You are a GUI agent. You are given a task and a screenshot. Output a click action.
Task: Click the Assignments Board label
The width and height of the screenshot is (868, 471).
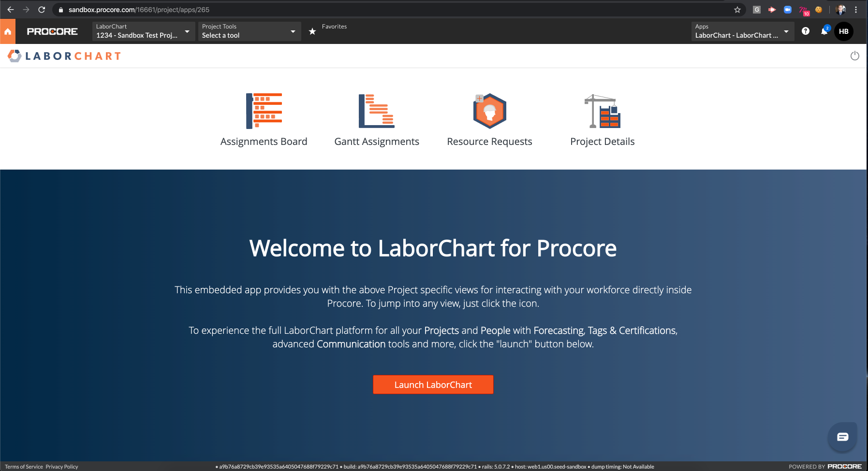pos(264,142)
